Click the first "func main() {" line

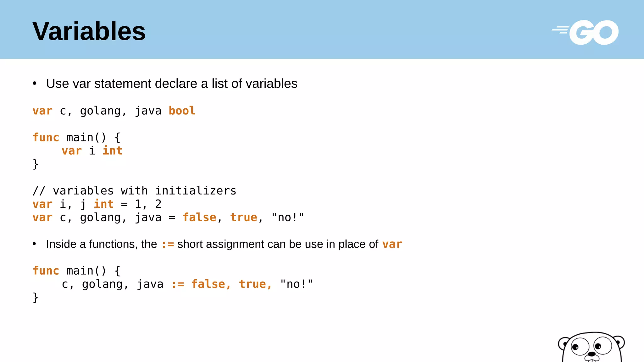[x=76, y=138]
